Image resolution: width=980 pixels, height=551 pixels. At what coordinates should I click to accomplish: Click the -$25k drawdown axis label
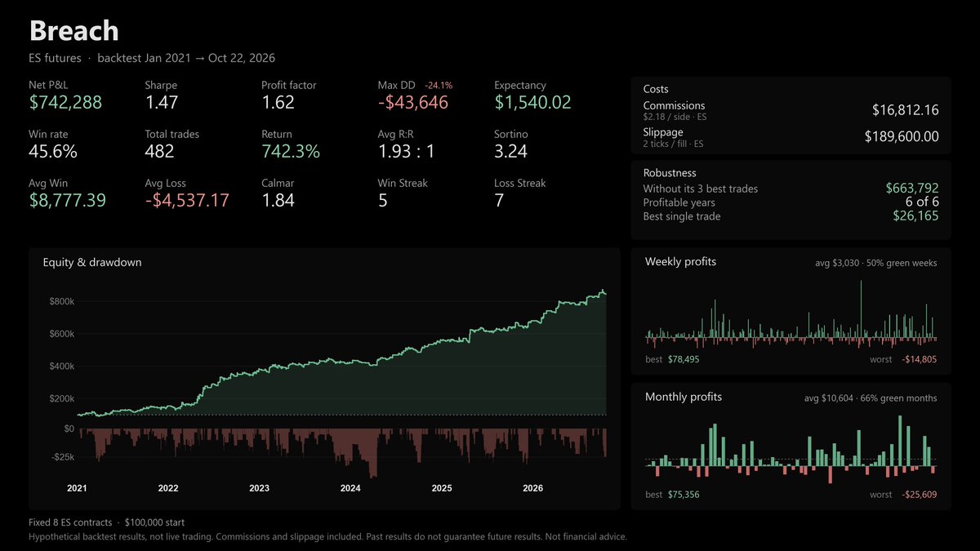[64, 457]
